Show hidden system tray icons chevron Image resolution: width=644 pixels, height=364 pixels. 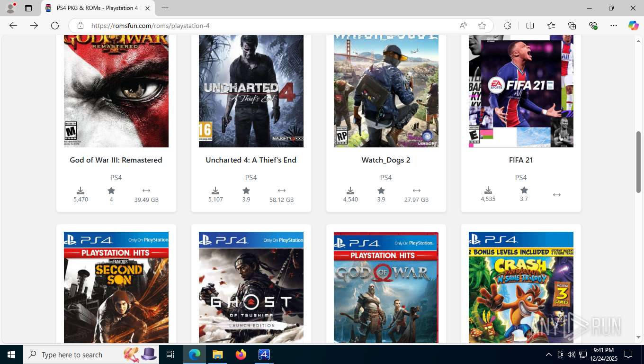[x=548, y=355]
